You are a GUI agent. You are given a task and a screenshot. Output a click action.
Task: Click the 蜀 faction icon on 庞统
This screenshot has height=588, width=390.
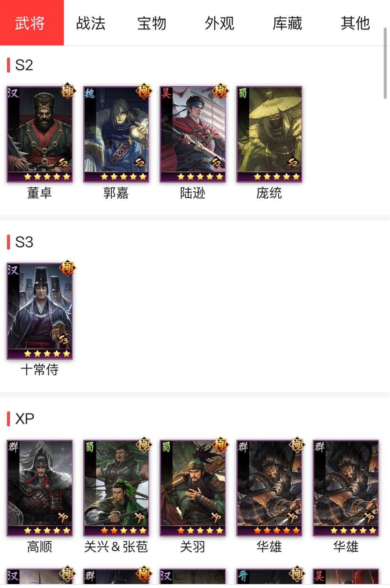[x=242, y=93]
